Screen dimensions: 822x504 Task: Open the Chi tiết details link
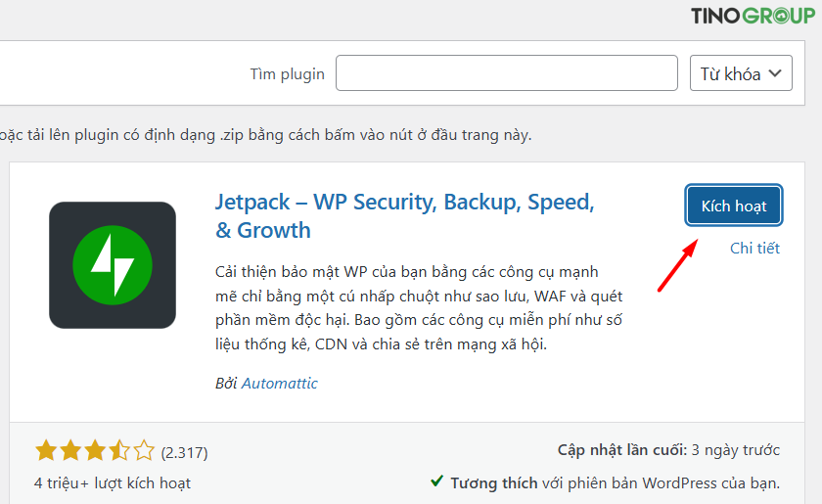pos(754,248)
